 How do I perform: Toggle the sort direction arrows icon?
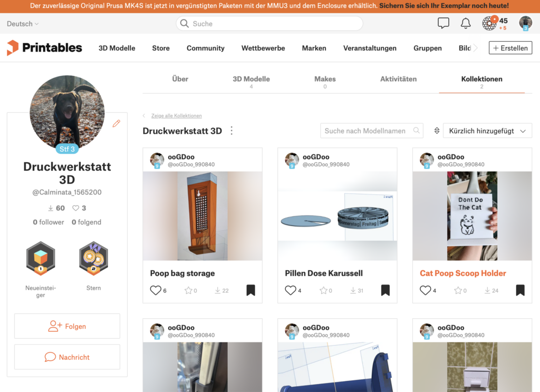(437, 131)
